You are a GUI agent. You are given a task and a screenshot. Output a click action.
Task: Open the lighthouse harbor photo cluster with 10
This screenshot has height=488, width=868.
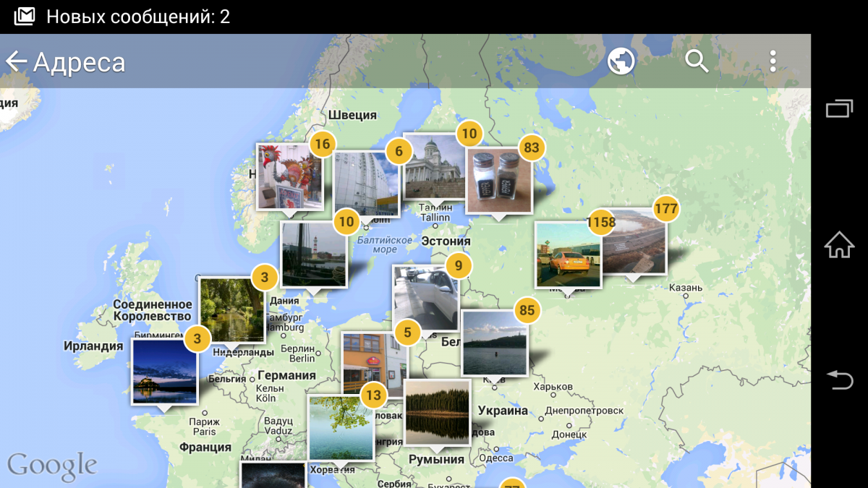click(x=314, y=254)
